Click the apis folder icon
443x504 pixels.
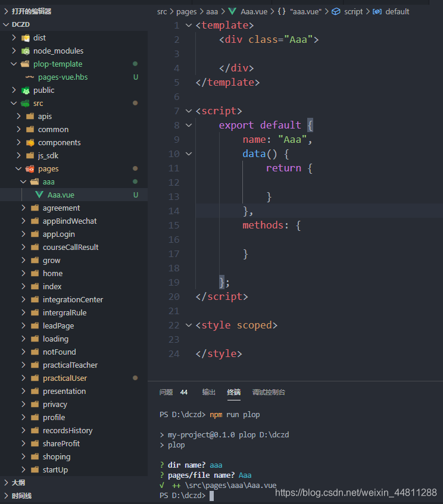click(x=30, y=117)
